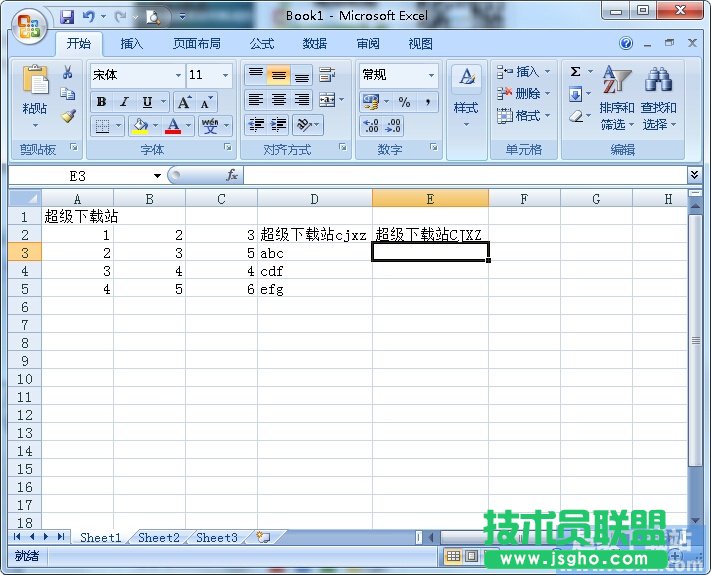Toggle bold formatting
Screen dimensions: 711x575
tap(101, 102)
